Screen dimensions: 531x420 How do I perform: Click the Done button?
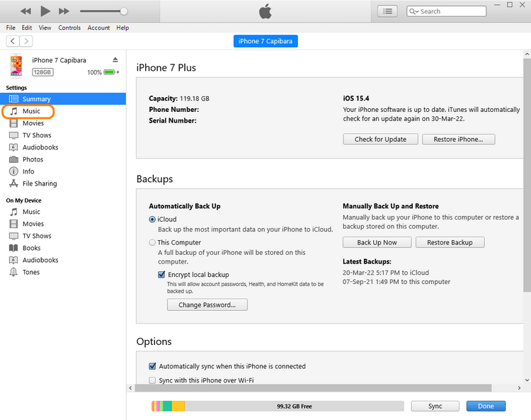(x=486, y=406)
